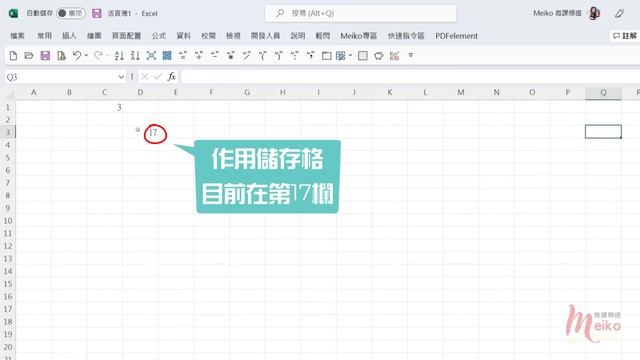Image resolution: width=640 pixels, height=360 pixels.
Task: Select row 1 header
Action: (8, 107)
